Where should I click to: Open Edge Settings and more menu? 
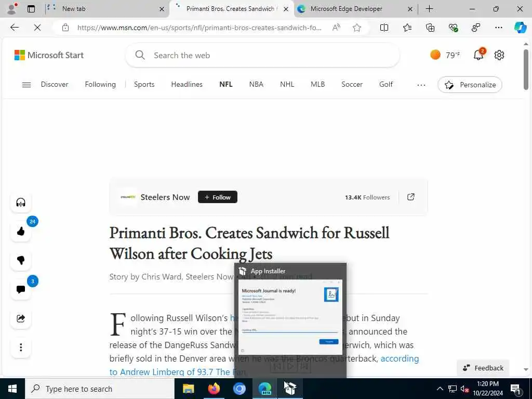click(498, 28)
